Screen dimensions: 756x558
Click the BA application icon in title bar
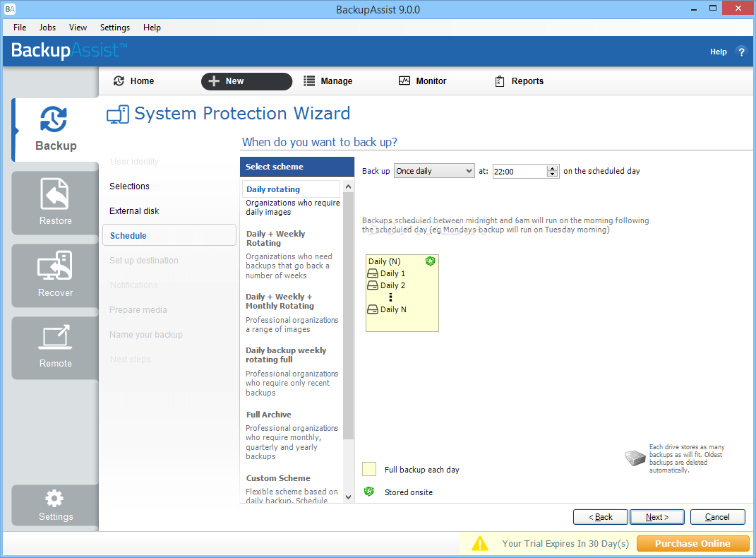point(10,9)
